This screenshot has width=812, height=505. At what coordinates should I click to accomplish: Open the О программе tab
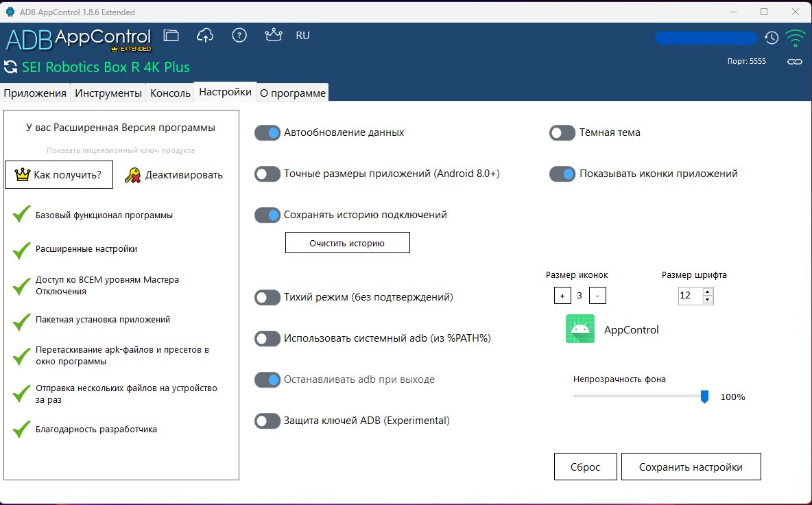[293, 93]
